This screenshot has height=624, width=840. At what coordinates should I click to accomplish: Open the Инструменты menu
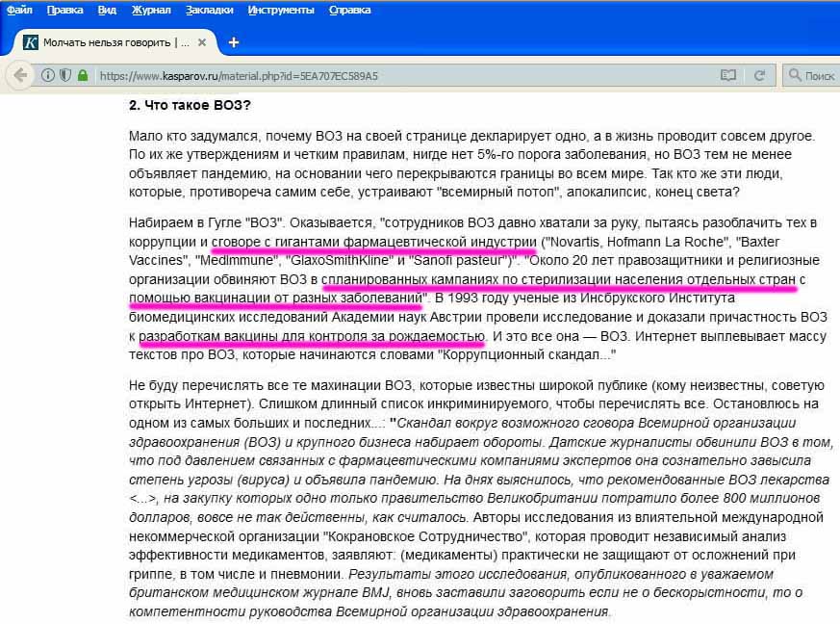point(281,10)
